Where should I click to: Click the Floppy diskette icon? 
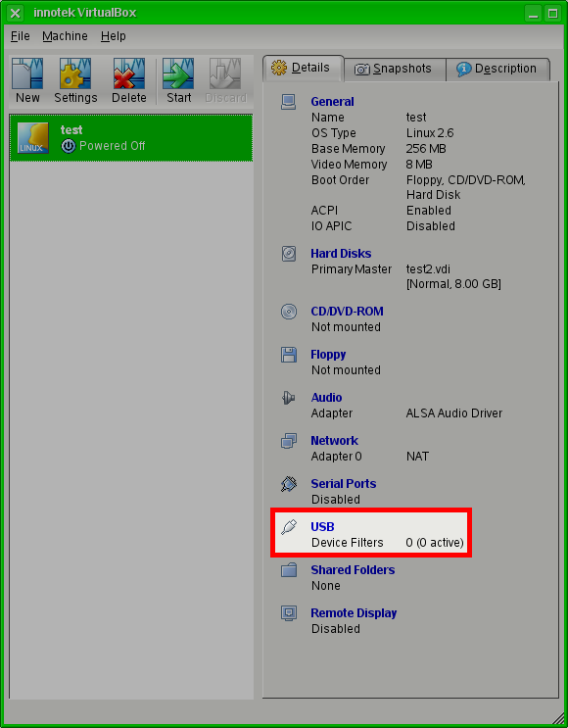(x=288, y=355)
